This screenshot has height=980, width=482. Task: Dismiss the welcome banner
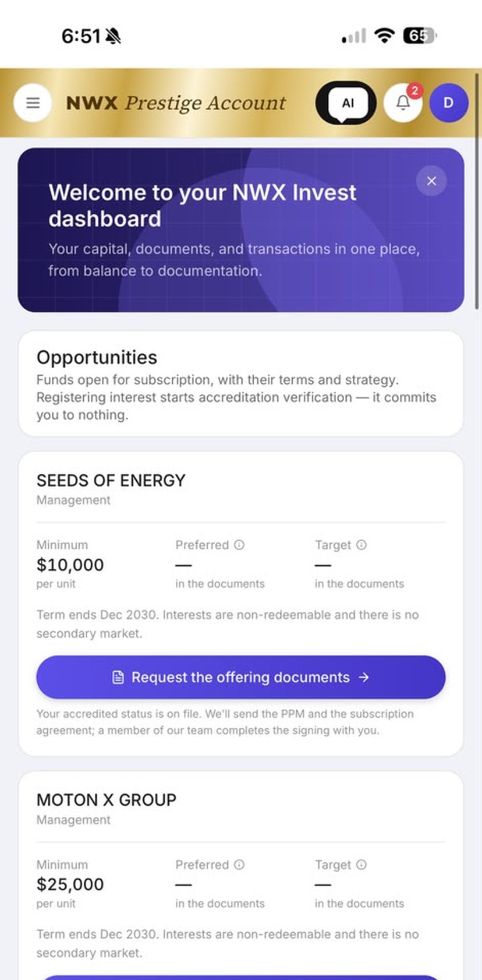[x=431, y=181]
